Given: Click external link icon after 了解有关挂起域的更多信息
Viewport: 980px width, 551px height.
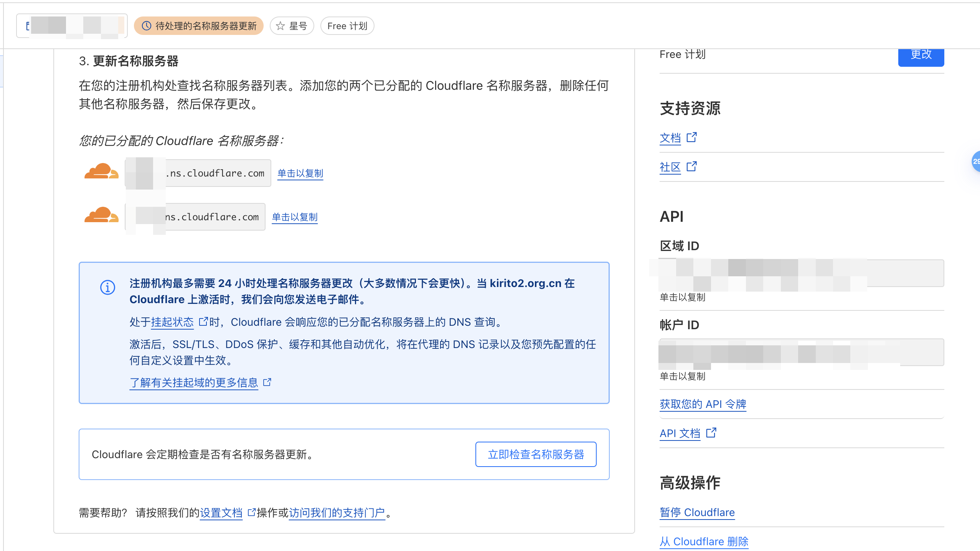Looking at the screenshot, I should pos(267,382).
